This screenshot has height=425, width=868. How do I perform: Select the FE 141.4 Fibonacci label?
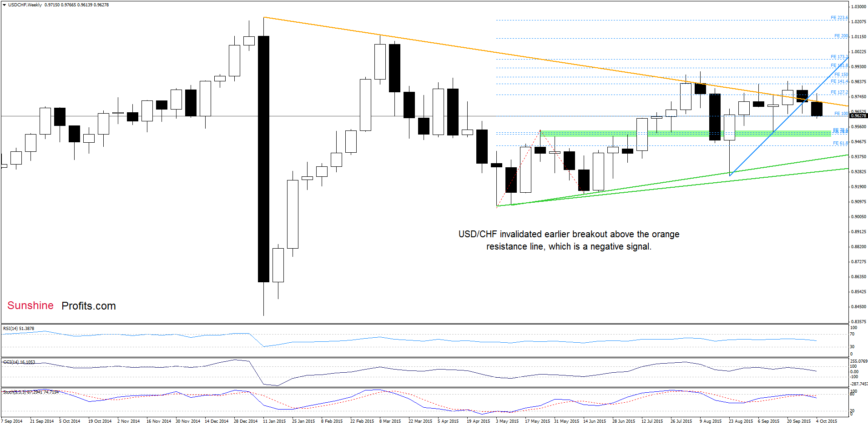pos(839,81)
